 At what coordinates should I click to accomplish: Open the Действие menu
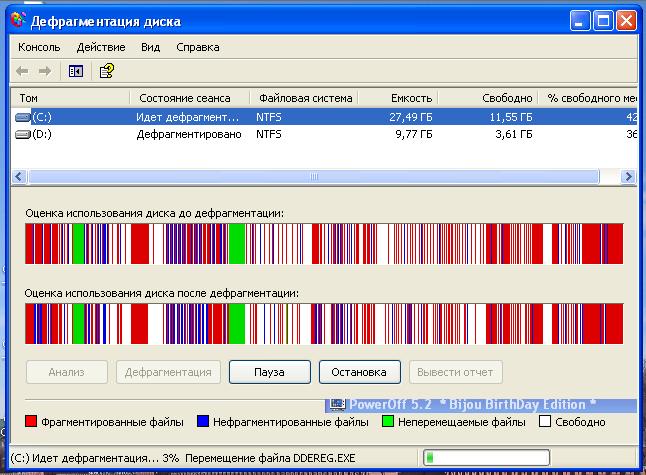[x=101, y=47]
